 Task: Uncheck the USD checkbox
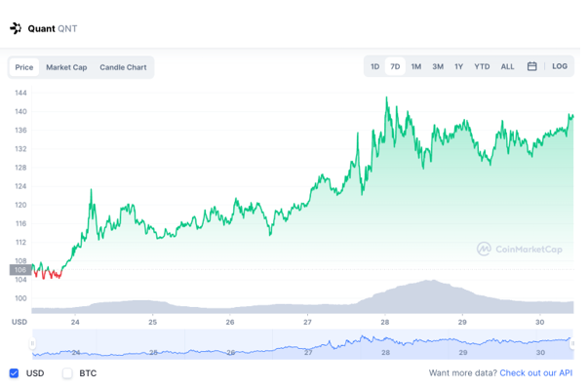(15, 373)
